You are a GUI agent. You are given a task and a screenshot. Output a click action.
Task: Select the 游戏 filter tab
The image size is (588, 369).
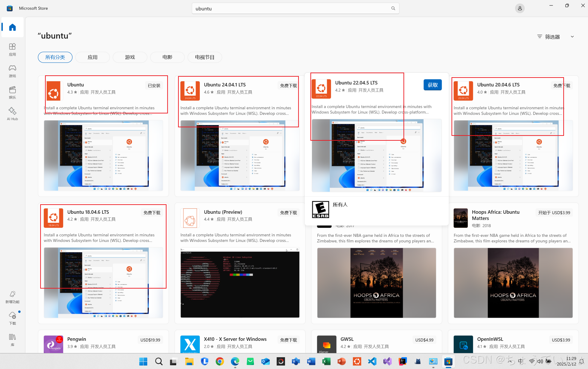coord(130,57)
